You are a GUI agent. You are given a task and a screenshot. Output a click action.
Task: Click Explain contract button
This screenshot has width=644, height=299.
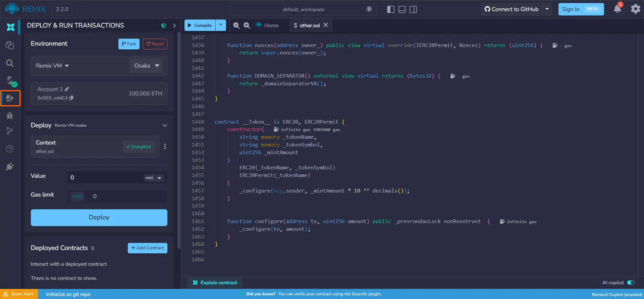[x=215, y=283]
